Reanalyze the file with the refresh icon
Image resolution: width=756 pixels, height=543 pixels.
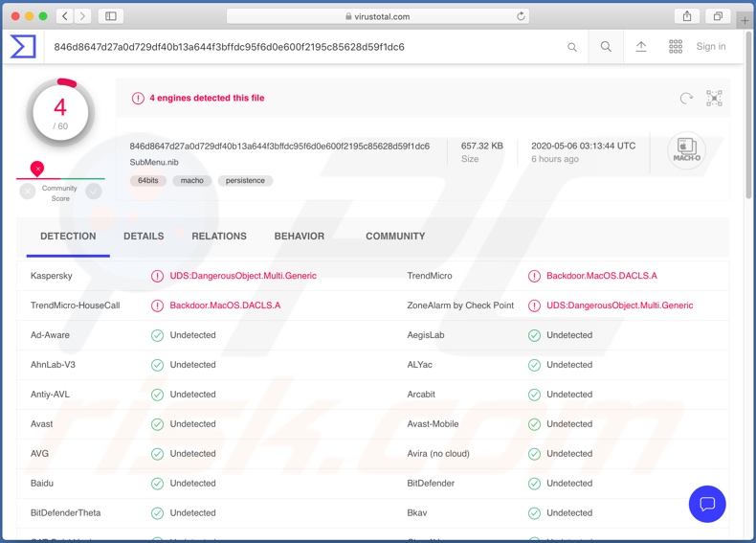pos(686,99)
